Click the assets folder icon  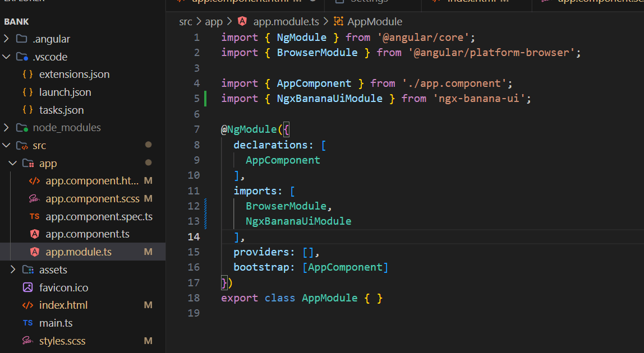tap(29, 270)
